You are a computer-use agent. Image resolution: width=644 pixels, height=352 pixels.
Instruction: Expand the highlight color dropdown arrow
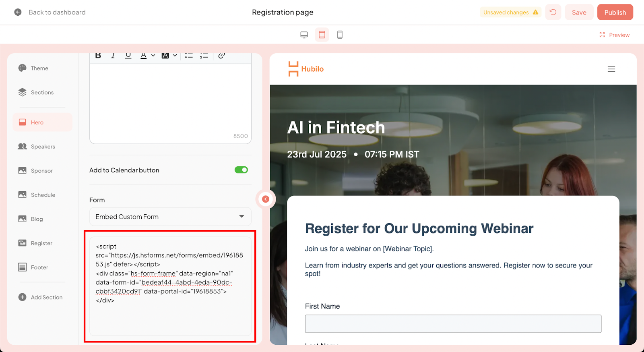tap(175, 56)
